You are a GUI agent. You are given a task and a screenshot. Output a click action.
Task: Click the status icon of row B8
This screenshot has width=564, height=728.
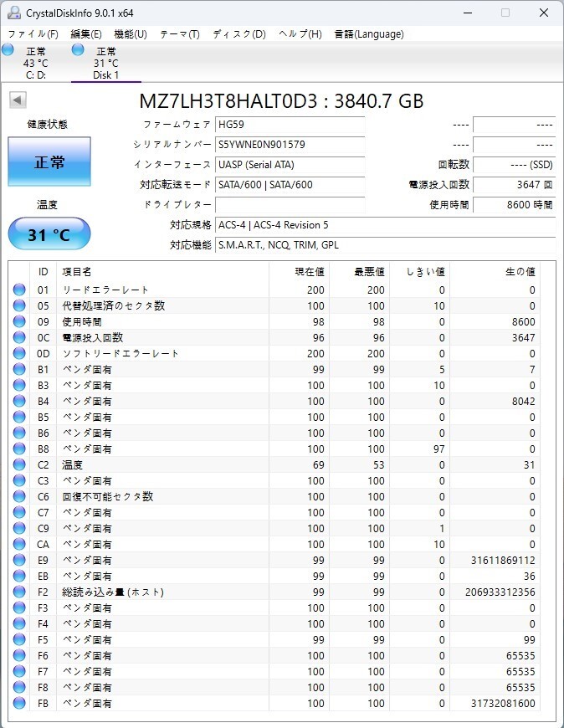pos(19,449)
